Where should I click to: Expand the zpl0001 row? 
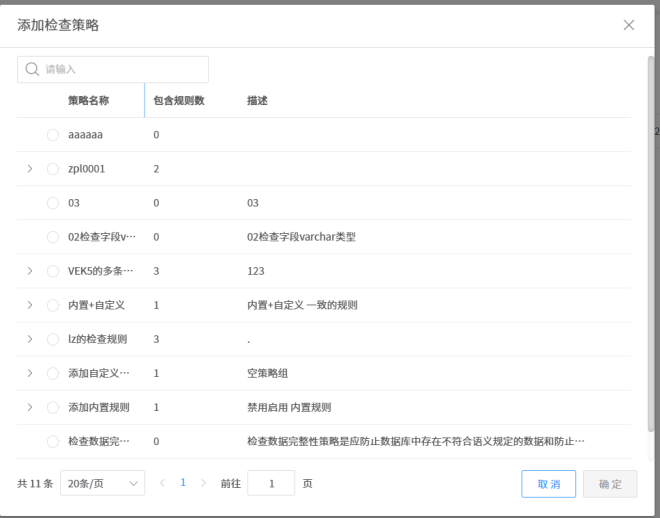point(30,169)
